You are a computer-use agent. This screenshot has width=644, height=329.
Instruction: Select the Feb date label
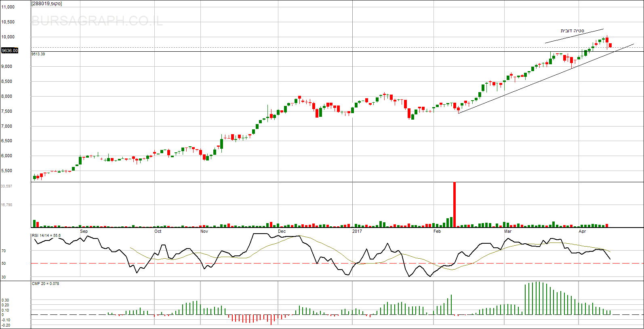tap(437, 231)
